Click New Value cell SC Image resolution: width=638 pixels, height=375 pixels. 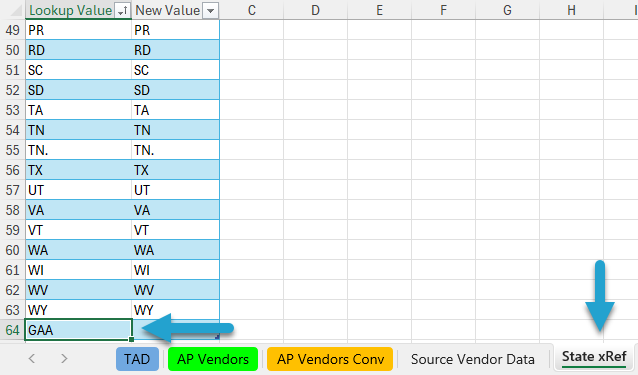[175, 70]
